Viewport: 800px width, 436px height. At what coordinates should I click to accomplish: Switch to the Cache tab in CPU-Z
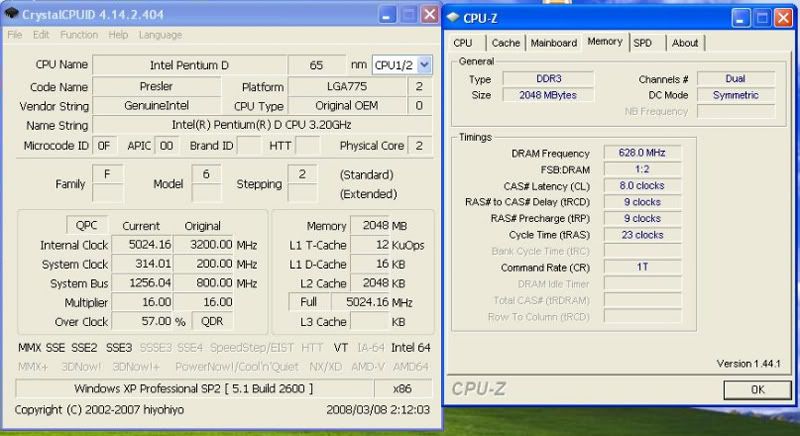(x=506, y=43)
